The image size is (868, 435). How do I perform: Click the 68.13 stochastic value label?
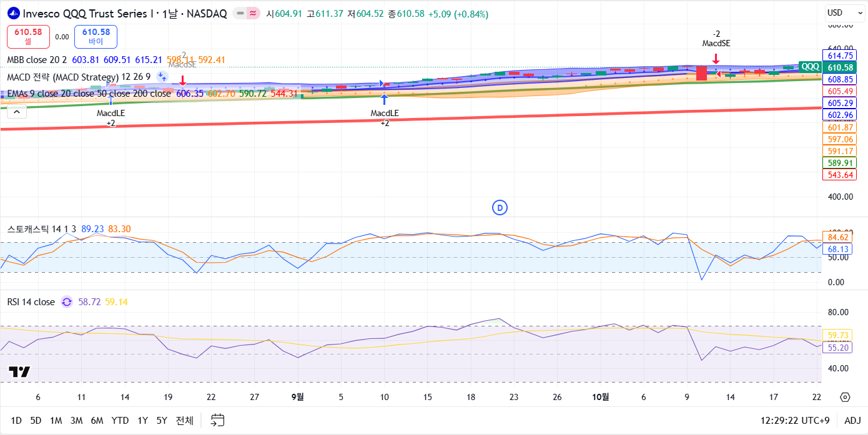[838, 249]
